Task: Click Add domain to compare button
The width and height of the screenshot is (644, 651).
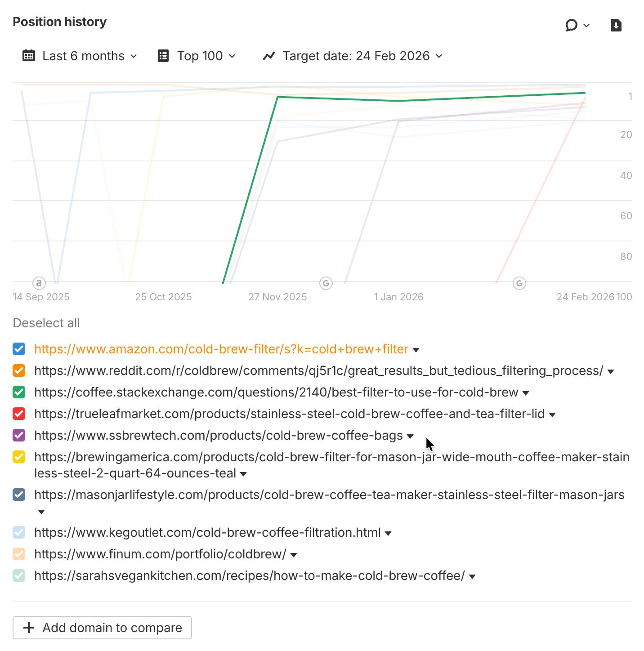Action: click(x=102, y=628)
